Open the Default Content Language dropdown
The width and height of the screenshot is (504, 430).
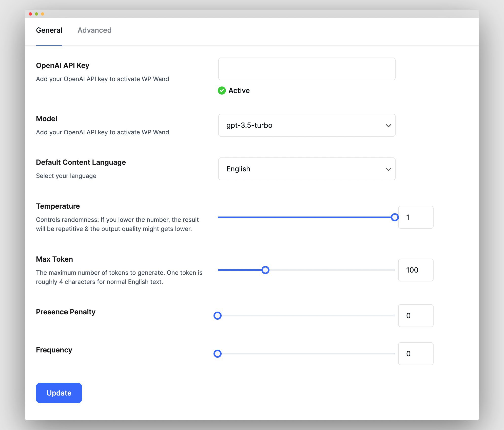click(x=307, y=169)
